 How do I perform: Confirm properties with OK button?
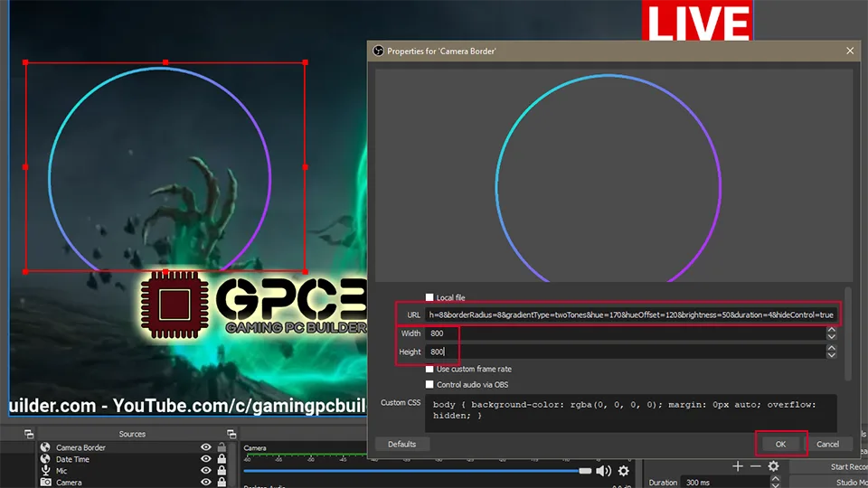tap(780, 444)
